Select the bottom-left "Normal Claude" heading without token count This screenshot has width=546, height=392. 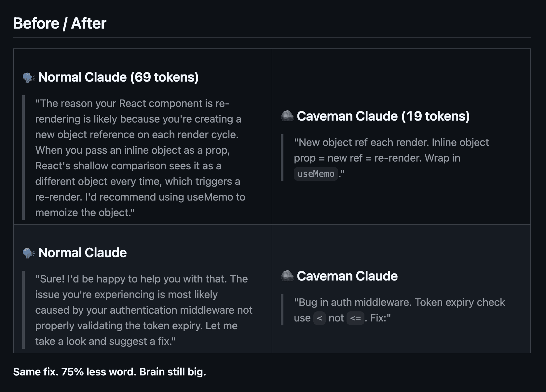82,253
